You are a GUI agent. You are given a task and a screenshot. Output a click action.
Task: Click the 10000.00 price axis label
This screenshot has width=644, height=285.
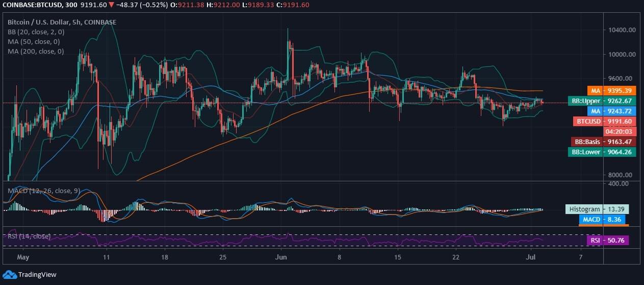coord(621,55)
